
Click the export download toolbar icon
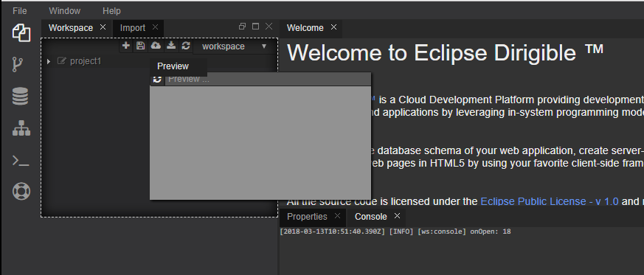(x=171, y=46)
